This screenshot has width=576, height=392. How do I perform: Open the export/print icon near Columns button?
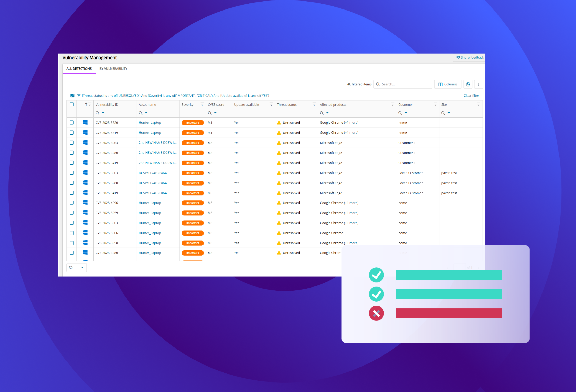point(468,84)
